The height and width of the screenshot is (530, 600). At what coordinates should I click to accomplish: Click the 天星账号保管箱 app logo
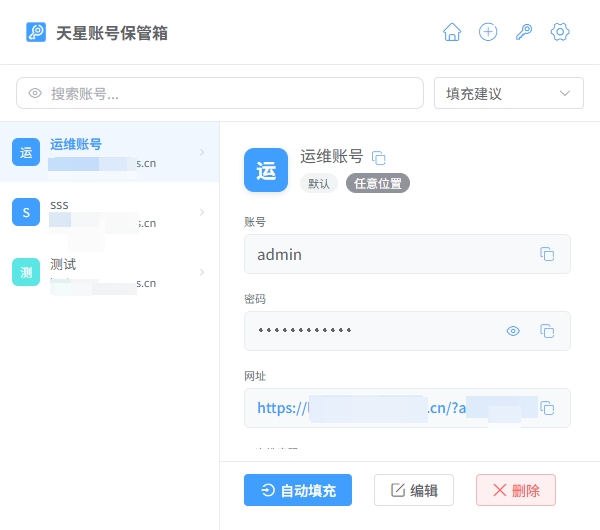(x=36, y=32)
